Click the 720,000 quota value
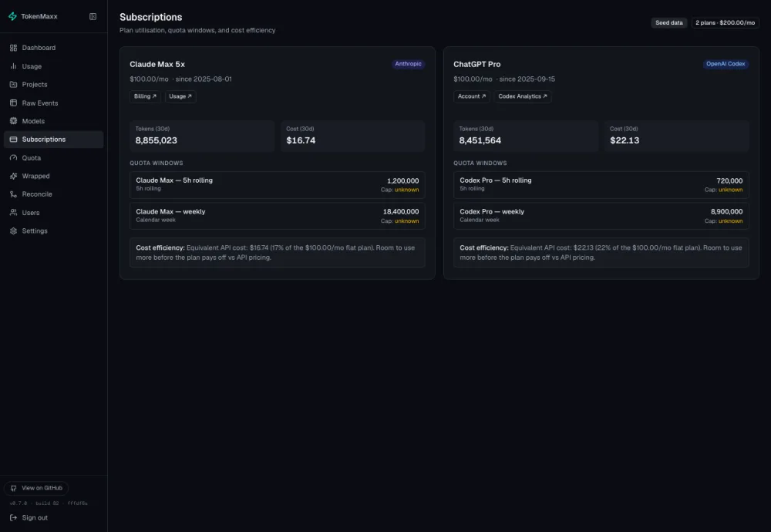The height and width of the screenshot is (532, 771). [729, 181]
